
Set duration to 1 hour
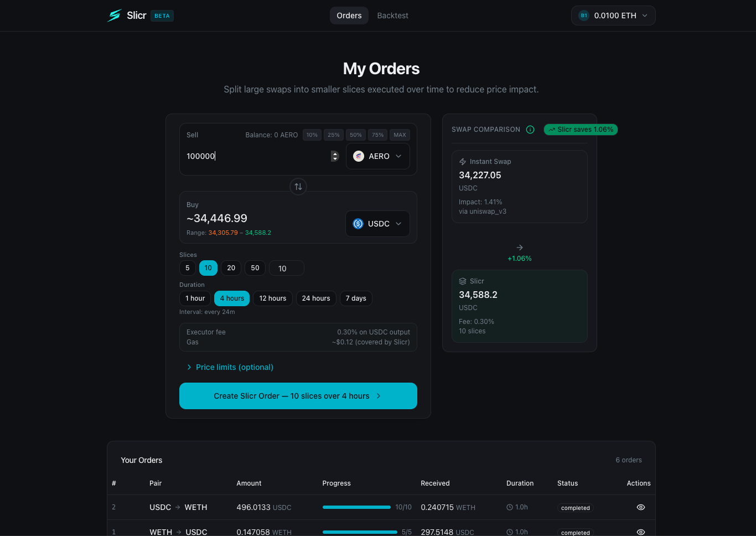195,298
